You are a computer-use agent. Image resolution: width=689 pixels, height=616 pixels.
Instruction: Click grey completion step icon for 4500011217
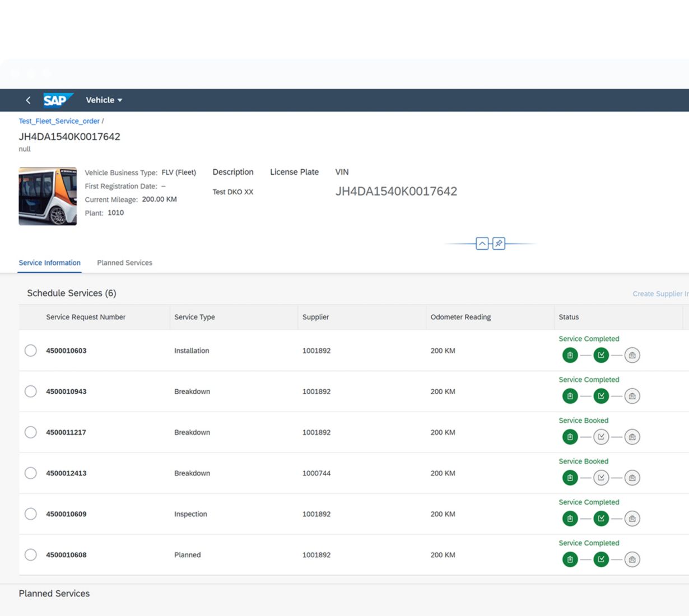coord(601,437)
